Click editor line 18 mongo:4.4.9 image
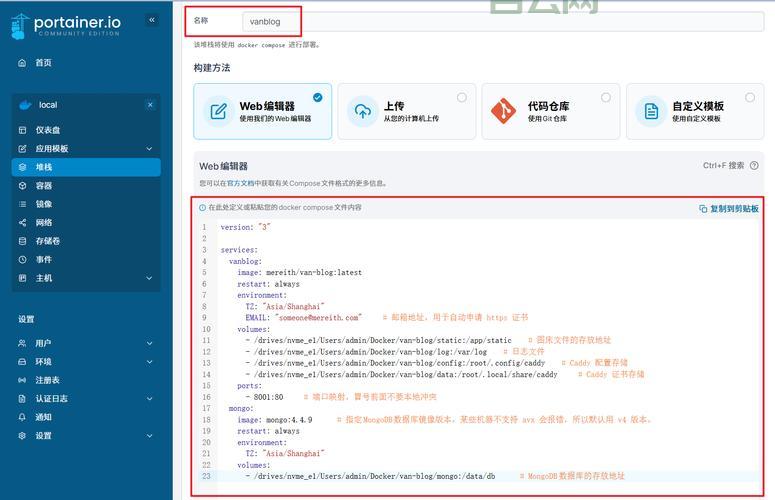The width and height of the screenshot is (775, 500). click(x=275, y=420)
